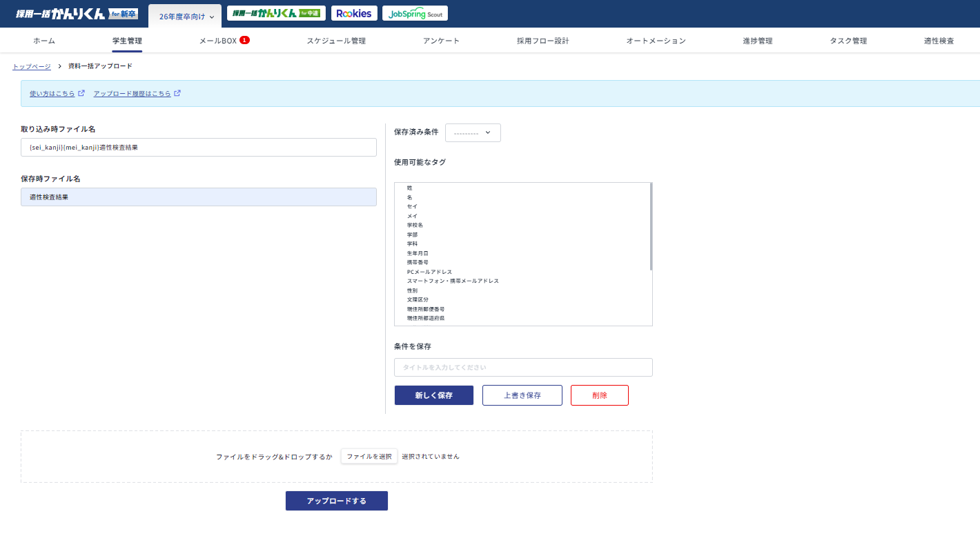Open the 保存済み条件 dropdown
The height and width of the screenshot is (536, 980).
[473, 132]
